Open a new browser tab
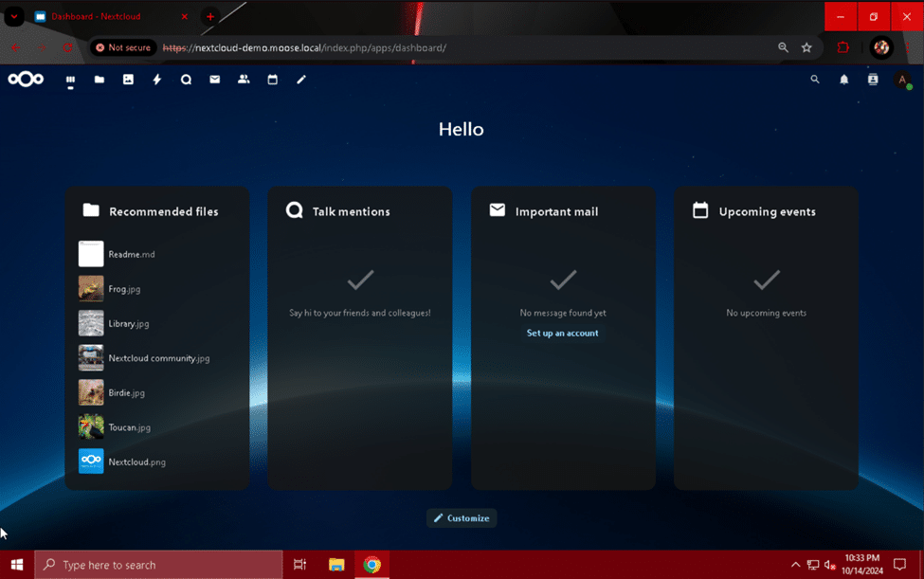 click(x=210, y=16)
